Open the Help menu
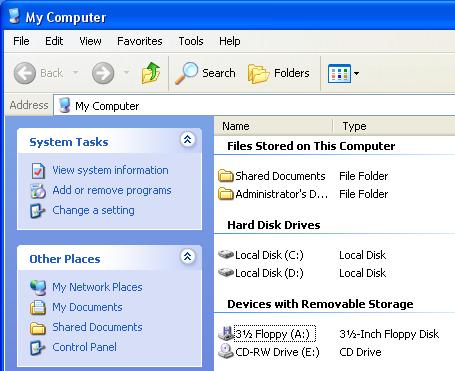Image resolution: width=455 pixels, height=371 pixels. point(229,41)
